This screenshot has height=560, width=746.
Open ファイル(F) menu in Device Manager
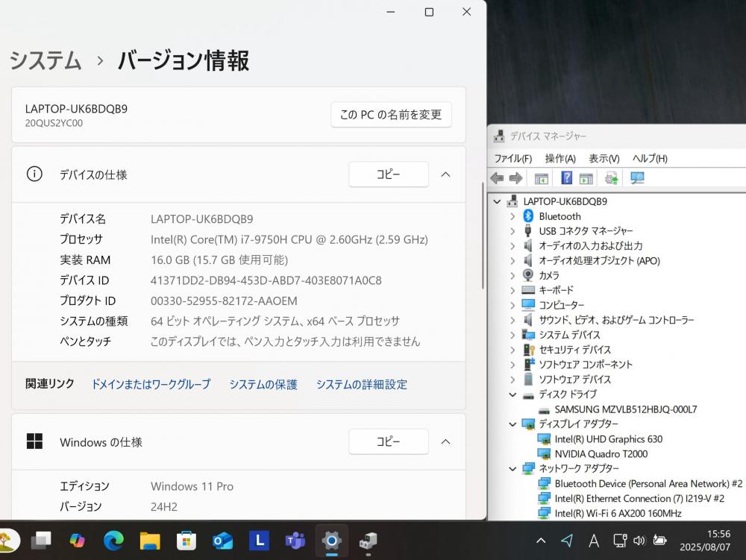click(x=513, y=158)
